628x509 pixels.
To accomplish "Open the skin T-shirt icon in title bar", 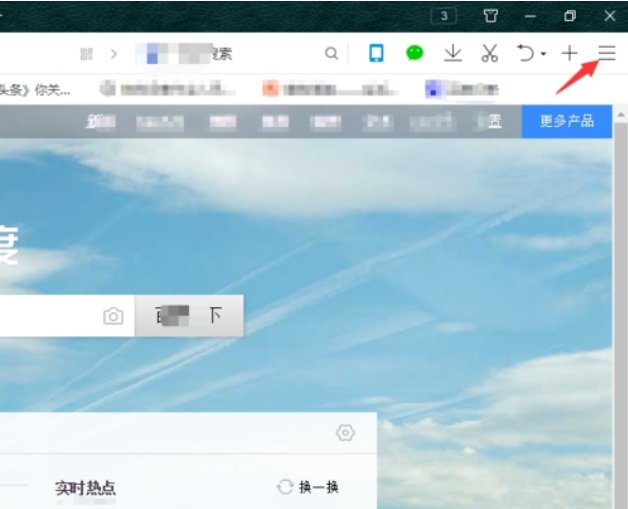I will (x=491, y=16).
